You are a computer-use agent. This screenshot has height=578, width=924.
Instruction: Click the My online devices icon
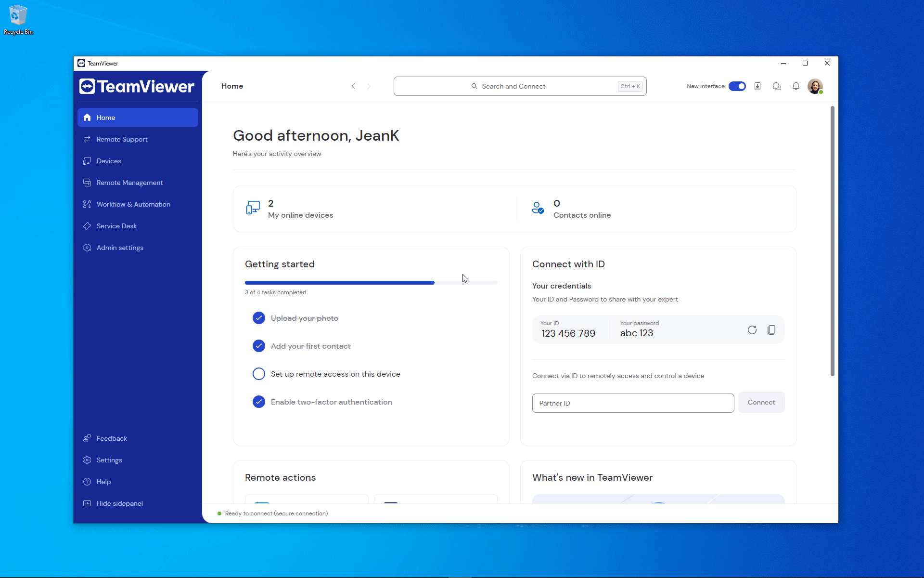click(x=253, y=208)
